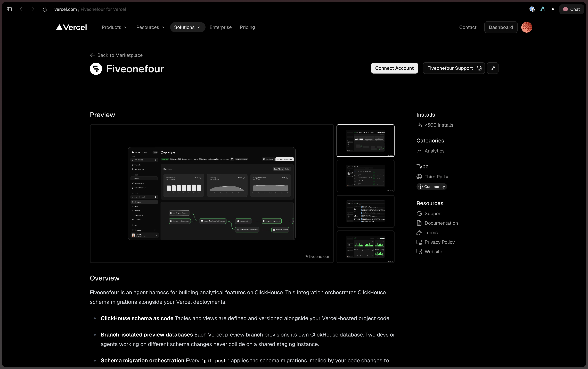Click the copy link icon button
The height and width of the screenshot is (369, 588).
(x=492, y=68)
